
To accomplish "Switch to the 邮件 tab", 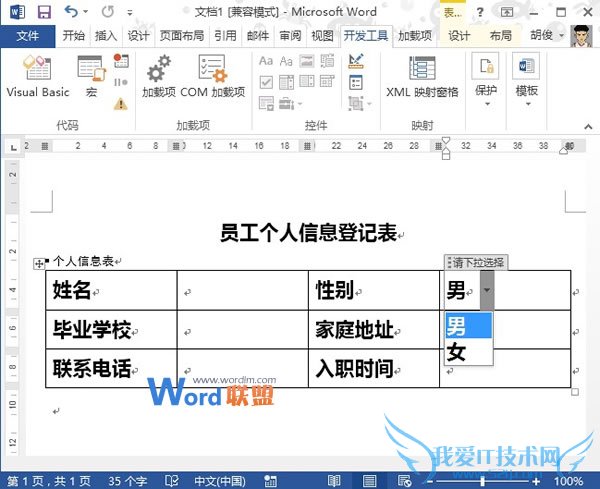I will pos(258,36).
